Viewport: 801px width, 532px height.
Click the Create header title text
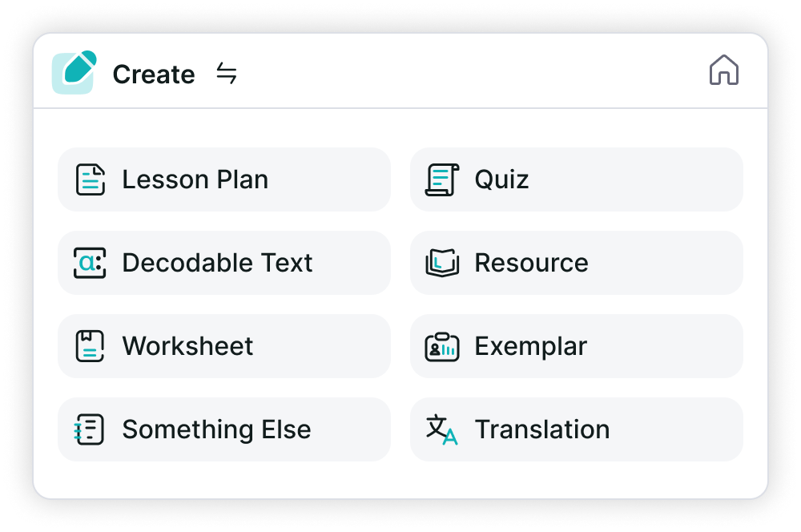tap(154, 75)
